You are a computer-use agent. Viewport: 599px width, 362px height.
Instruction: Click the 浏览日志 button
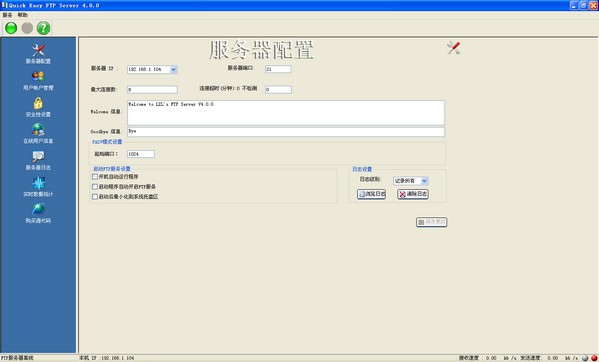pos(371,194)
